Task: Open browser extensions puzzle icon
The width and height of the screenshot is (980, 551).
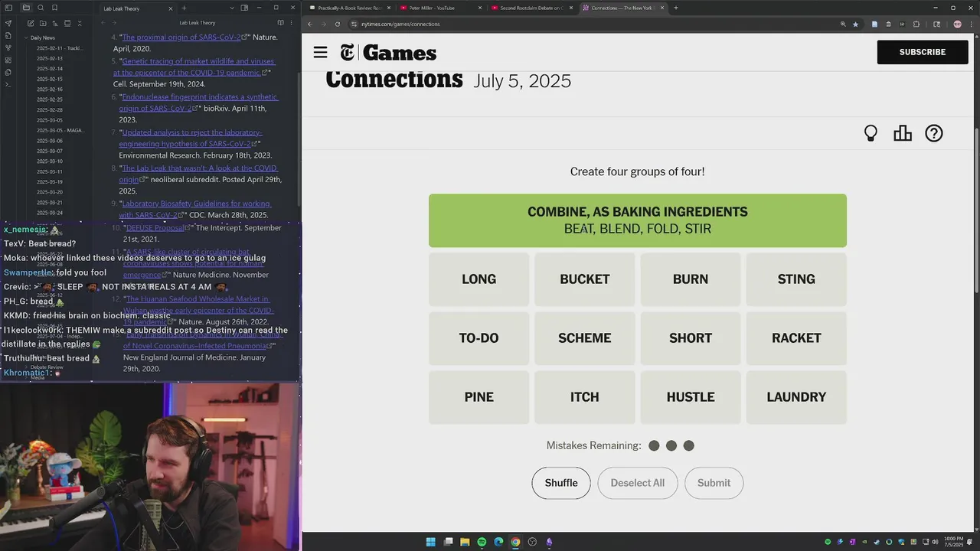Action: coord(916,24)
